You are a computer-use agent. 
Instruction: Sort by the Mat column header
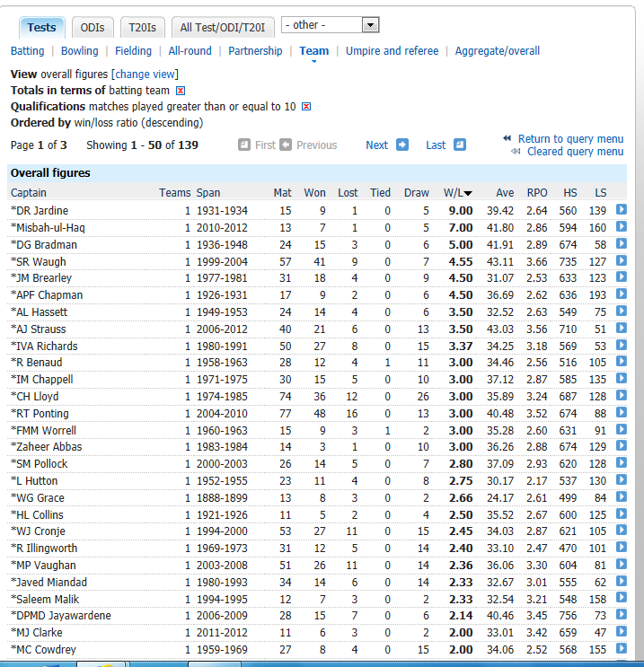283,193
